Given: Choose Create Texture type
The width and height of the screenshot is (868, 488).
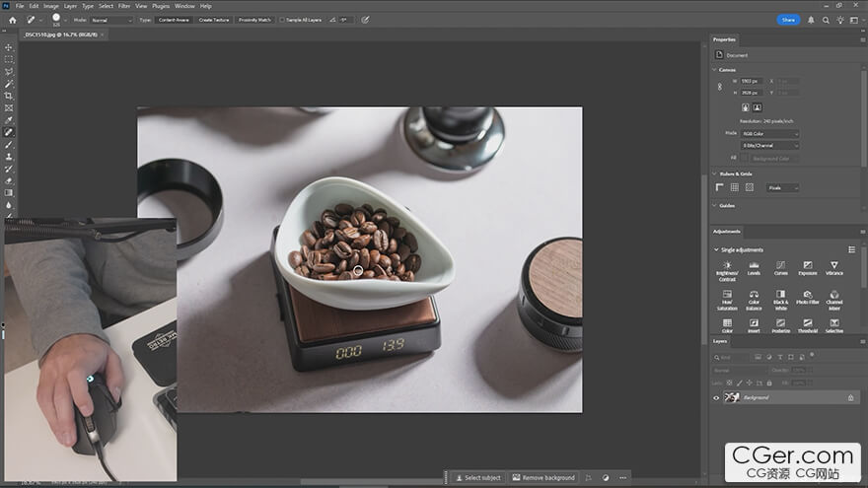Looking at the screenshot, I should [x=214, y=20].
